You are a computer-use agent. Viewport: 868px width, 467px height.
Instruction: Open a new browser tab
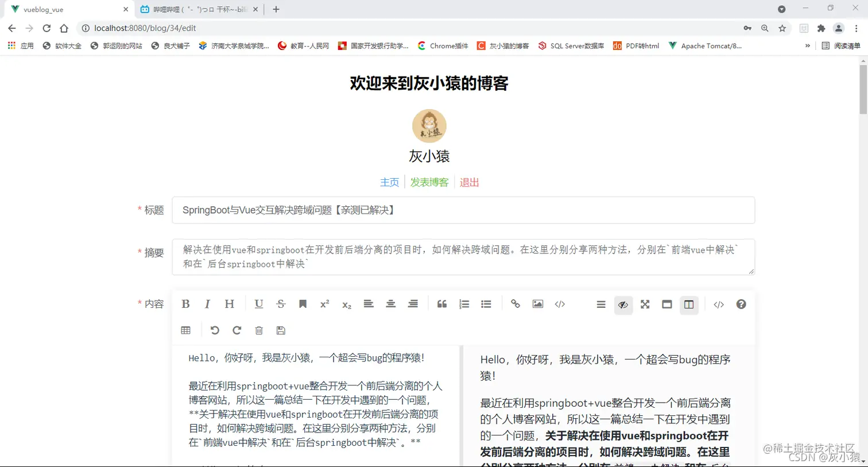coord(276,9)
